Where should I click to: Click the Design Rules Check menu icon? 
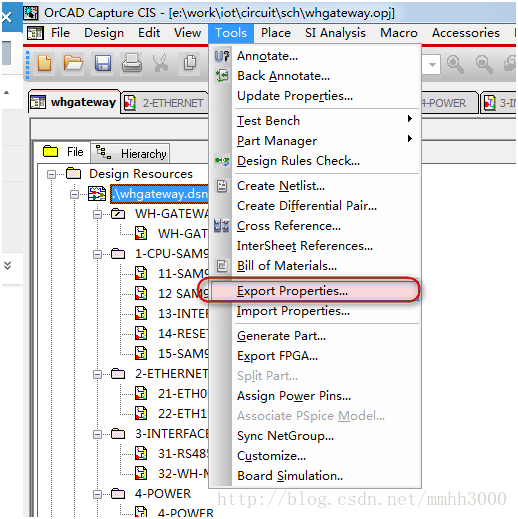click(x=222, y=161)
